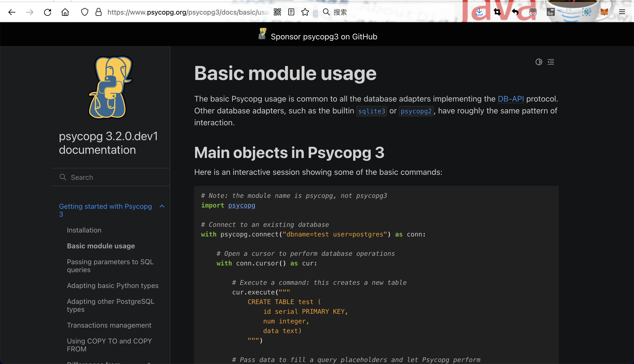634x364 pixels.
Task: Open Adapting other PostgreSQL types page
Action: tap(110, 305)
